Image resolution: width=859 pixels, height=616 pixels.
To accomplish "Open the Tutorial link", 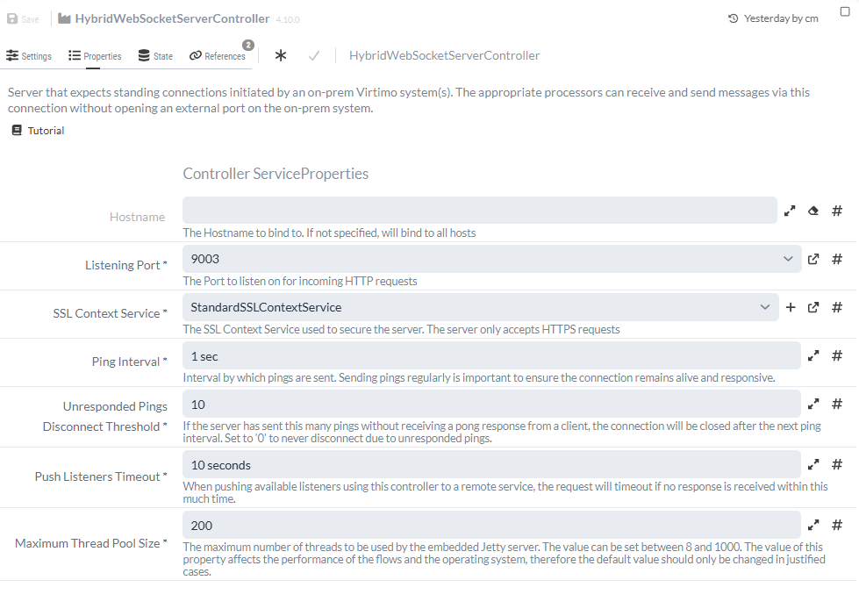I will [39, 131].
